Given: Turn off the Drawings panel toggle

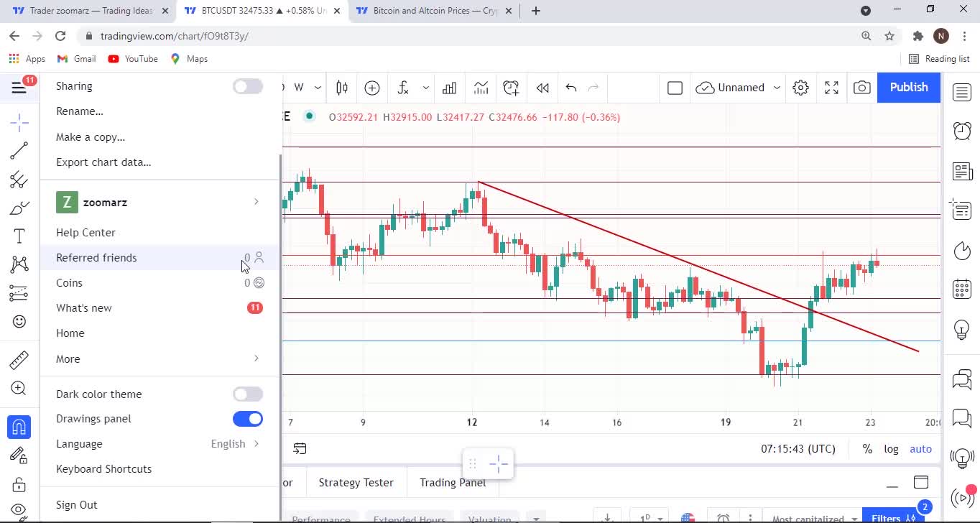Looking at the screenshot, I should point(248,419).
